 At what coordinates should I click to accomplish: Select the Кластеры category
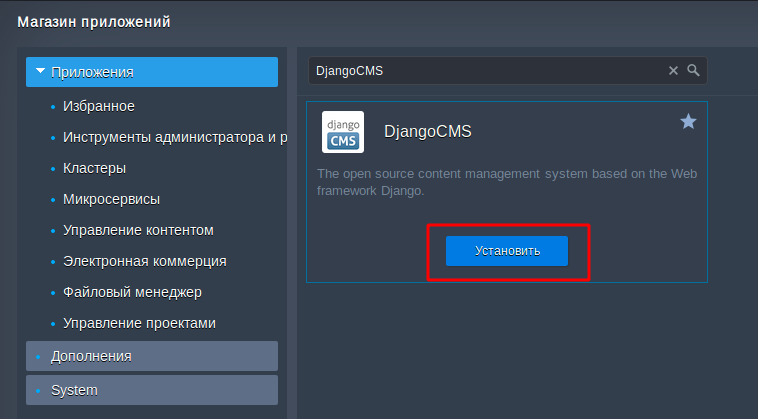click(94, 168)
